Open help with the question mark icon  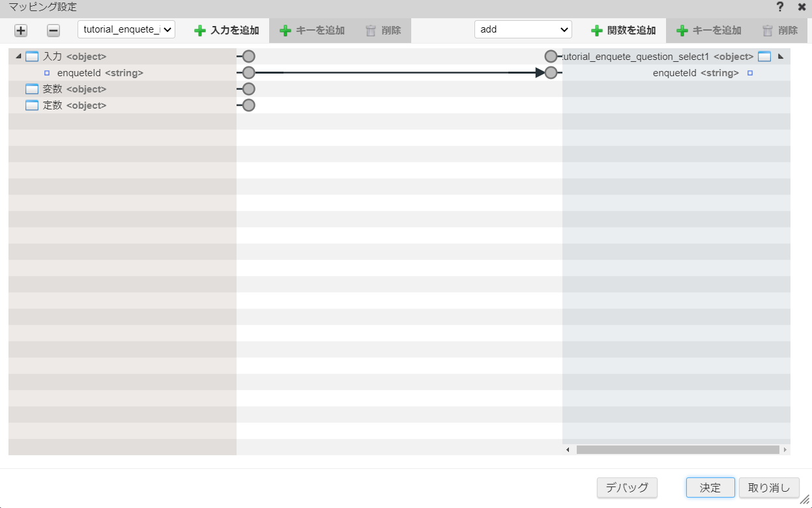coord(780,7)
